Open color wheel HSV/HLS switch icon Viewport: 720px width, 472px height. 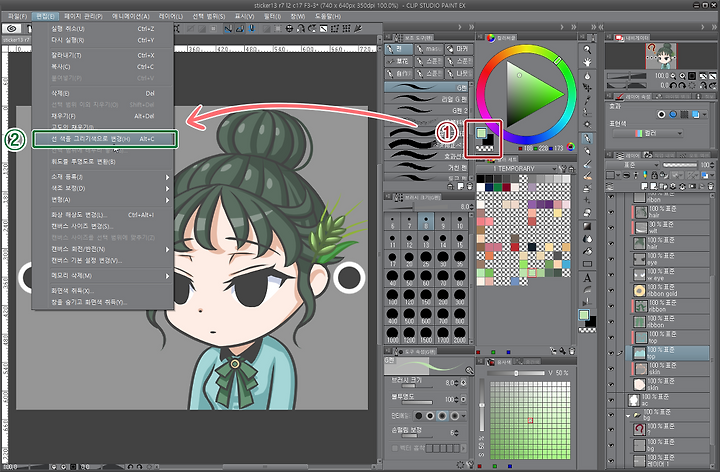[x=571, y=146]
